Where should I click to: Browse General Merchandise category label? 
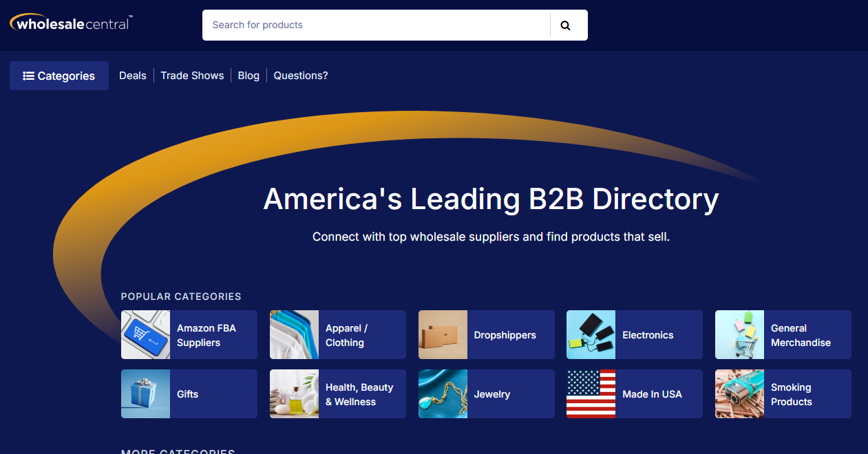801,336
